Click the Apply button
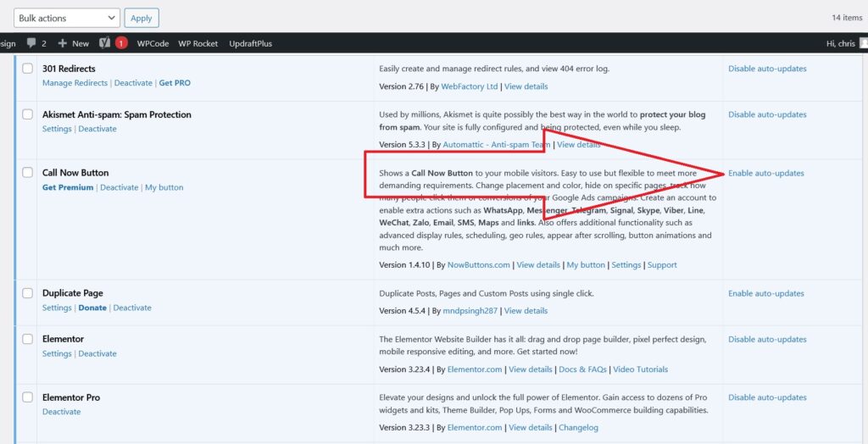The image size is (868, 444). (142, 18)
